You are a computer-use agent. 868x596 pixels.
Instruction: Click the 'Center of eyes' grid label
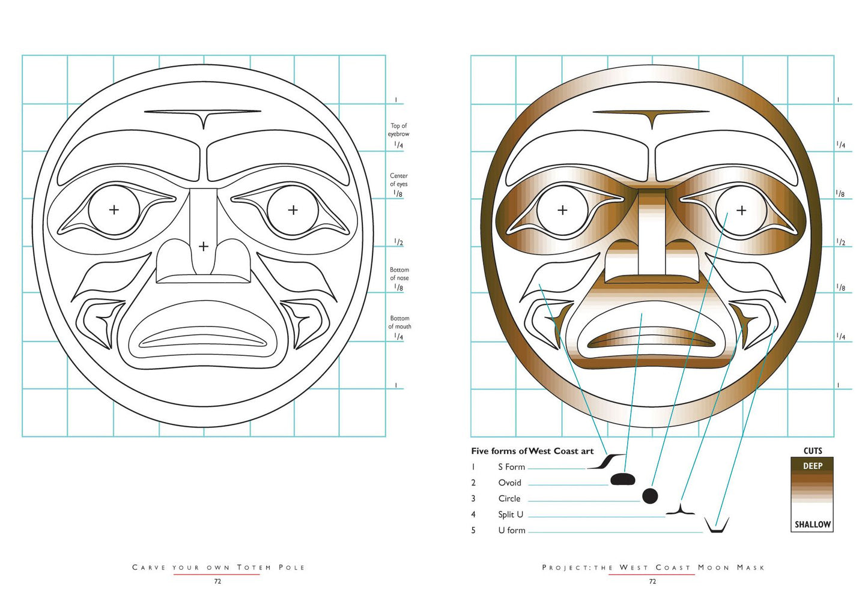pos(399,180)
